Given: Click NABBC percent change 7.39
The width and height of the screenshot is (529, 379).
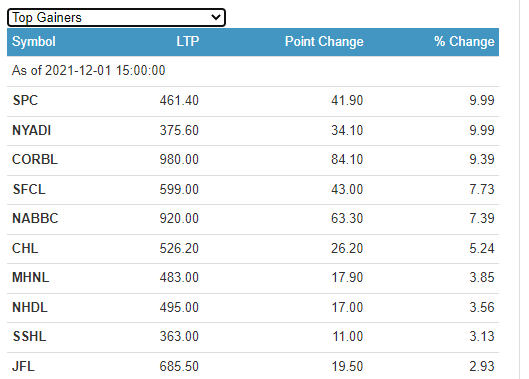Looking at the screenshot, I should pyautogui.click(x=482, y=218).
